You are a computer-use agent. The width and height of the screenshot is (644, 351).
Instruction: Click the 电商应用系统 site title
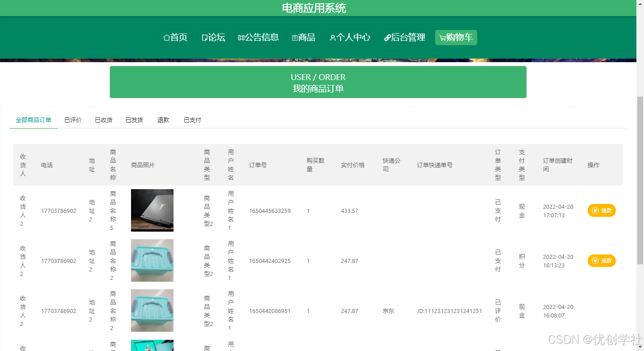pos(314,8)
